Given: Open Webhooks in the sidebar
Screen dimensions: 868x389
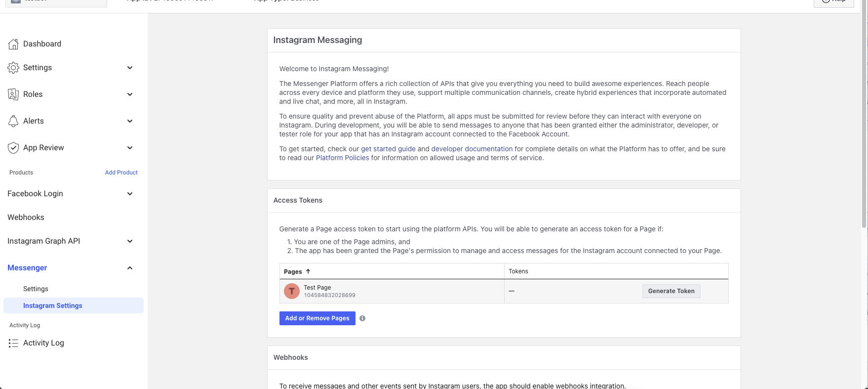Looking at the screenshot, I should click(26, 217).
